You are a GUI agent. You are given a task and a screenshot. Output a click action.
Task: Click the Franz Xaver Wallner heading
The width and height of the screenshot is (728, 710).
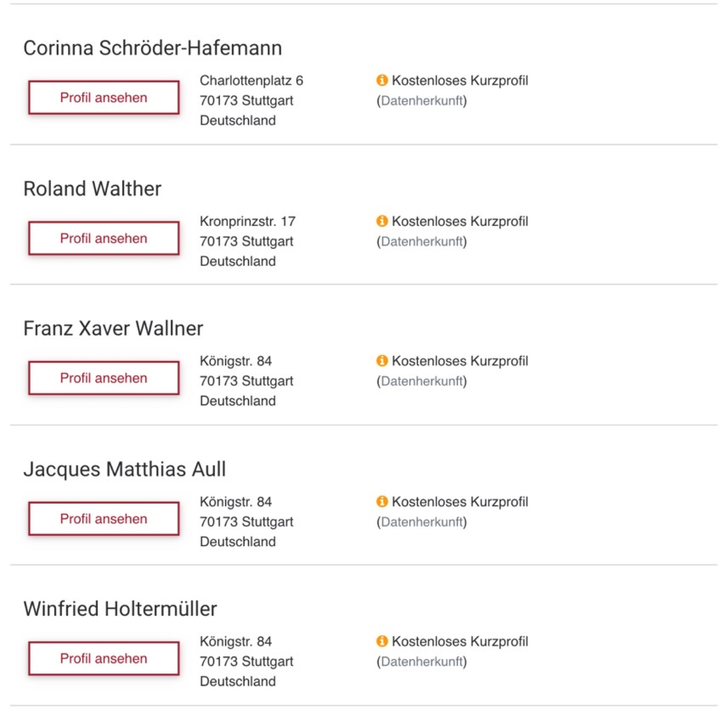[113, 328]
